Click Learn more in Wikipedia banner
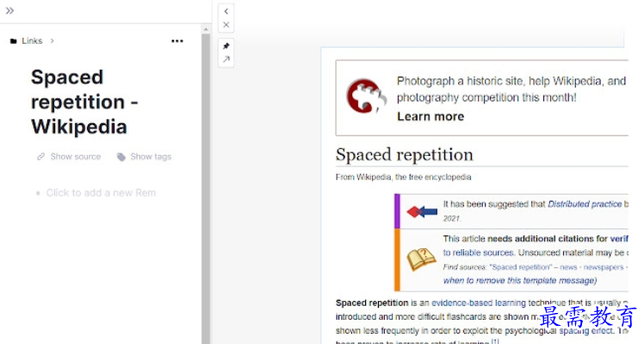The image size is (644, 344). [x=430, y=116]
